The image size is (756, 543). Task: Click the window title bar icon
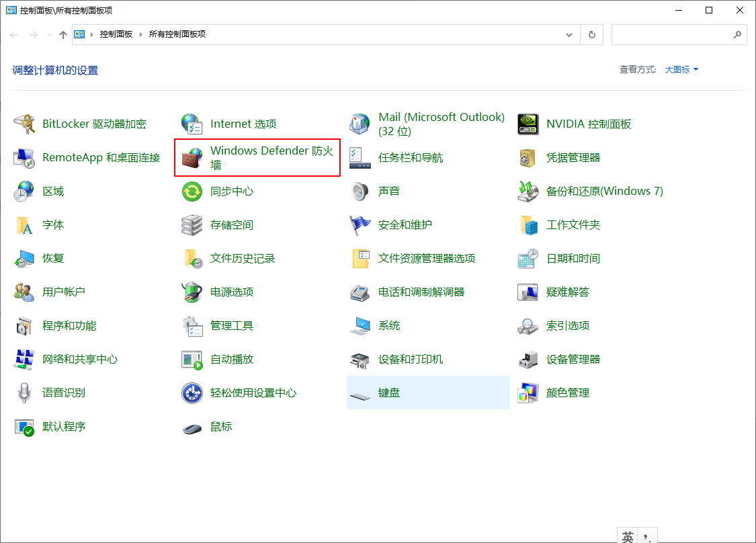click(x=11, y=10)
